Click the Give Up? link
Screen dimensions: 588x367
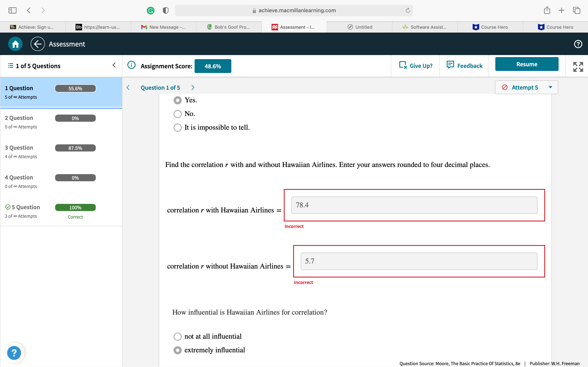(x=416, y=66)
